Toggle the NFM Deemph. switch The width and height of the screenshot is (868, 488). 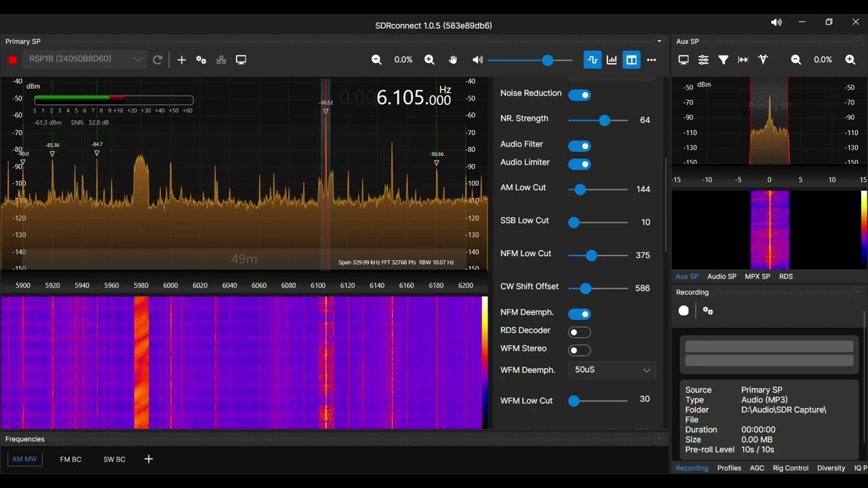(x=580, y=314)
